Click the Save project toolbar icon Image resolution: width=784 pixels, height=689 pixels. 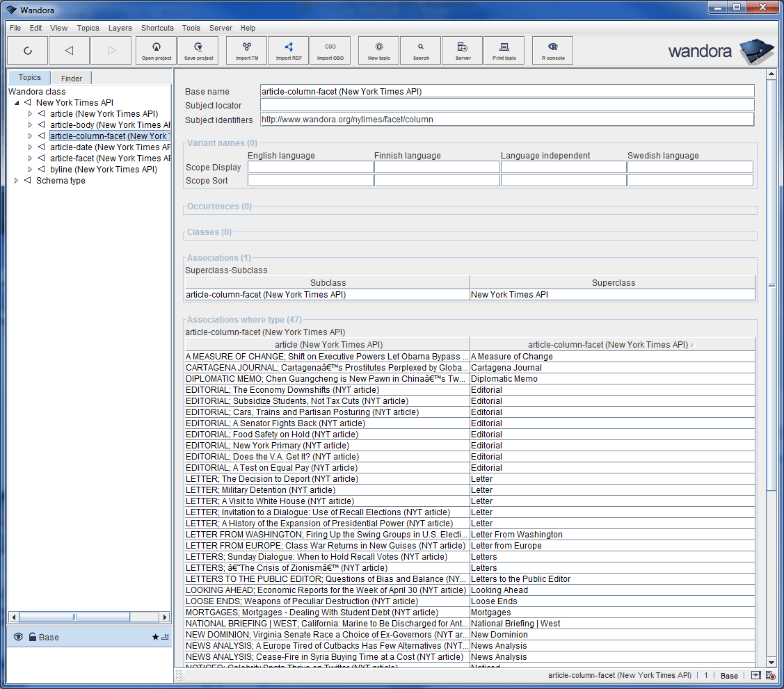coord(198,50)
